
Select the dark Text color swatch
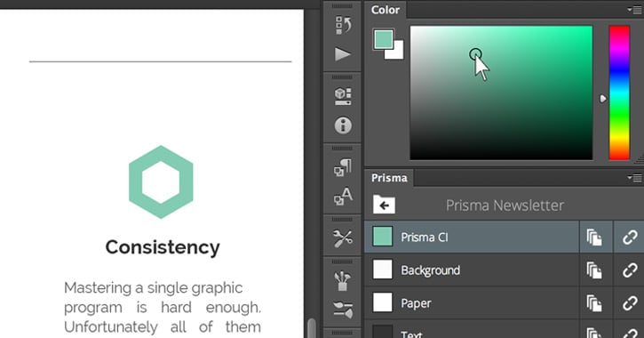pos(382,333)
